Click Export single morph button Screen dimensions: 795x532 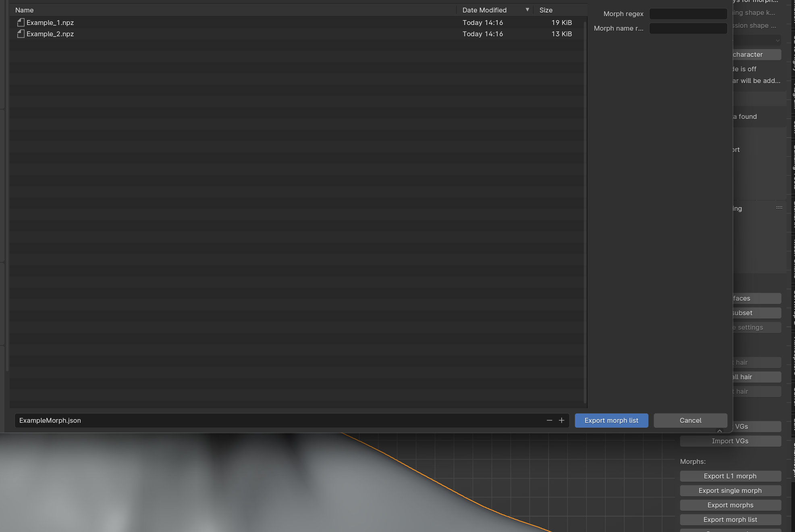click(x=730, y=490)
